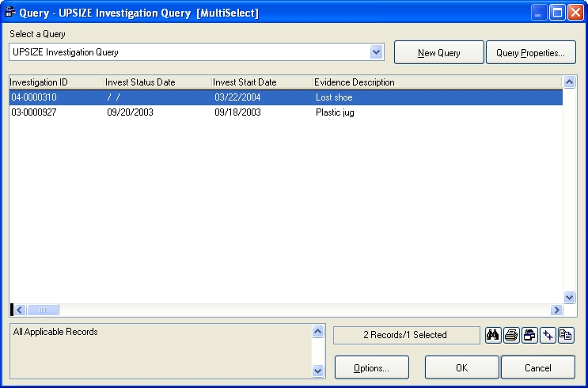
Task: Click the results list scroll down arrow
Action: click(x=569, y=297)
